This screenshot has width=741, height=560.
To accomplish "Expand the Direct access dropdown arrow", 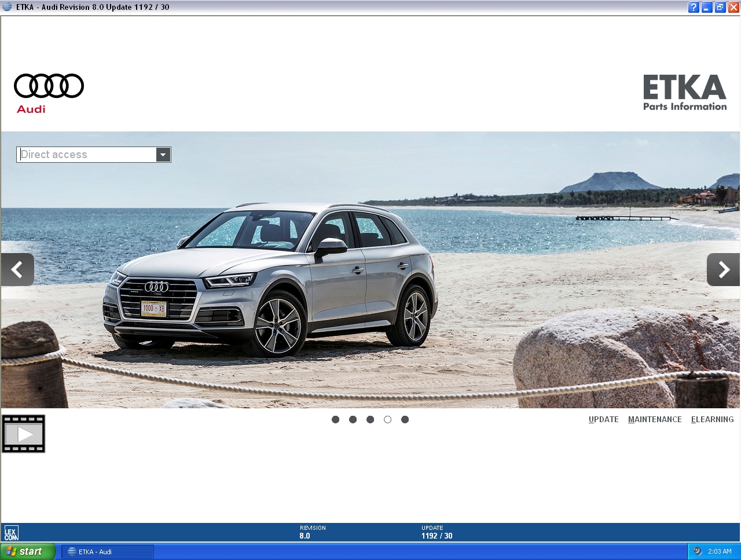I will (x=163, y=155).
